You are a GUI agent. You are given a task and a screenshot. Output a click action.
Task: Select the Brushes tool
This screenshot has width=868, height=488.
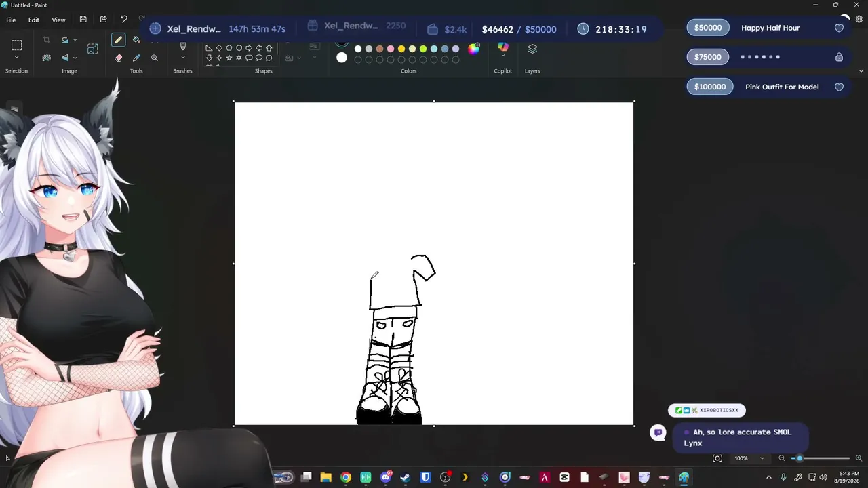click(182, 46)
